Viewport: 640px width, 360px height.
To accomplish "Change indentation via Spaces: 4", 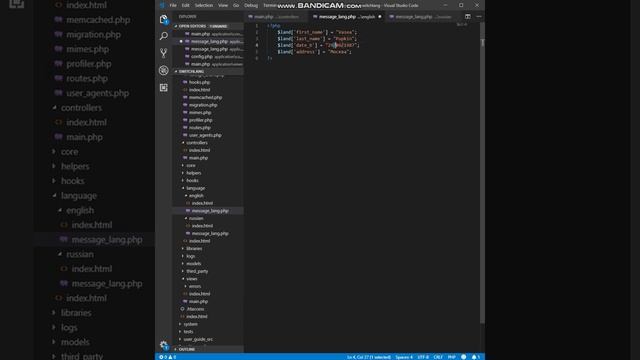I will pyautogui.click(x=404, y=357).
